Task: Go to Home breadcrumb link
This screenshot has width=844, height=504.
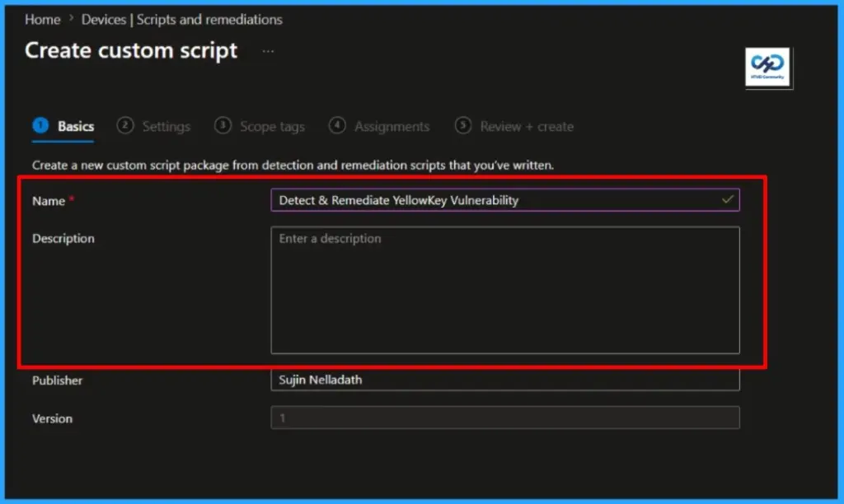Action: click(43, 20)
